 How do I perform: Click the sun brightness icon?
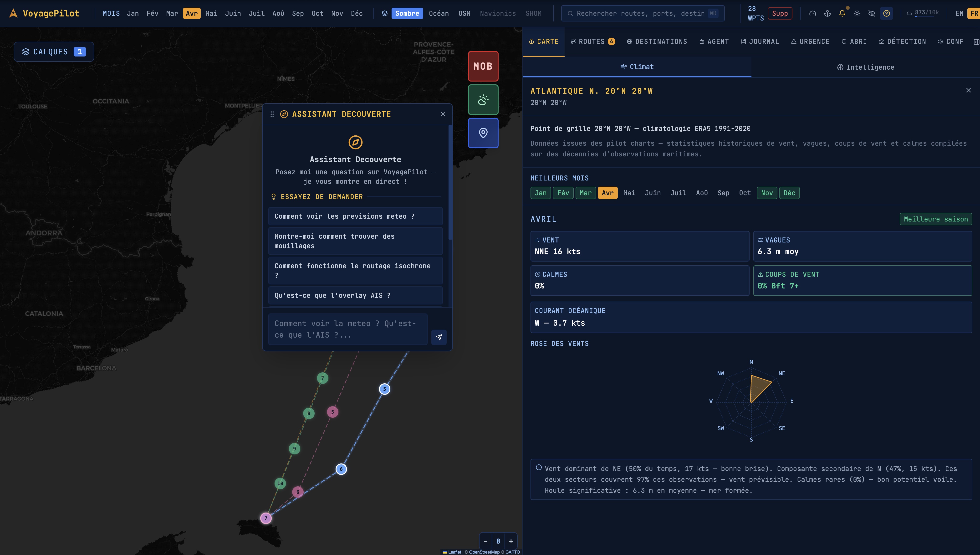pos(857,13)
